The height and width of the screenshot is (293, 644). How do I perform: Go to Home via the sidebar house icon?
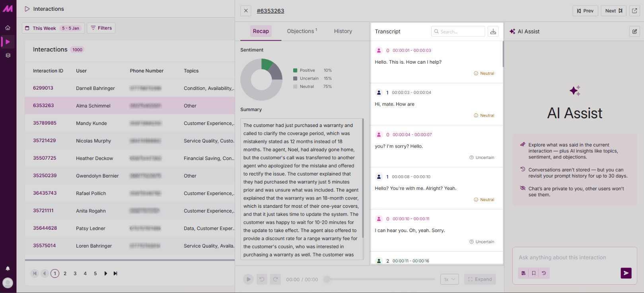[8, 28]
